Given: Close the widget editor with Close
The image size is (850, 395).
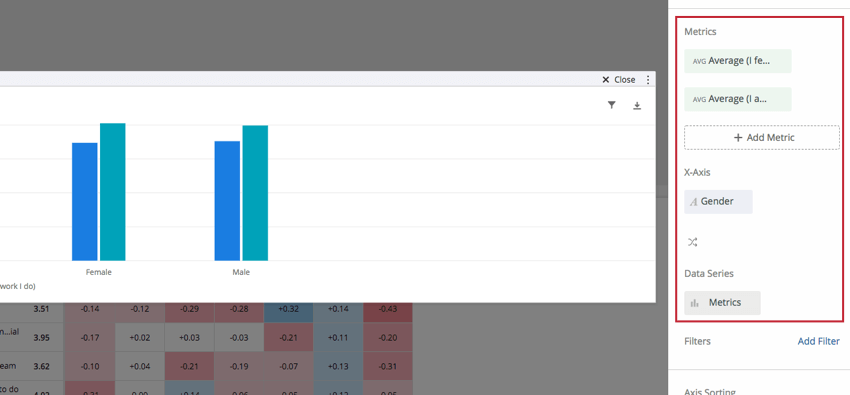Looking at the screenshot, I should [x=619, y=80].
